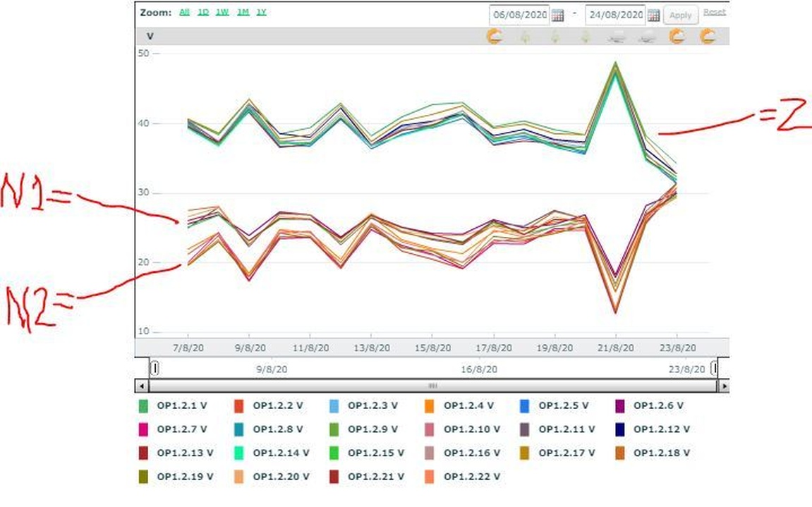This screenshot has width=812, height=507.
Task: Toggle series OP1.2.6 V in legend
Action: click(x=650, y=406)
